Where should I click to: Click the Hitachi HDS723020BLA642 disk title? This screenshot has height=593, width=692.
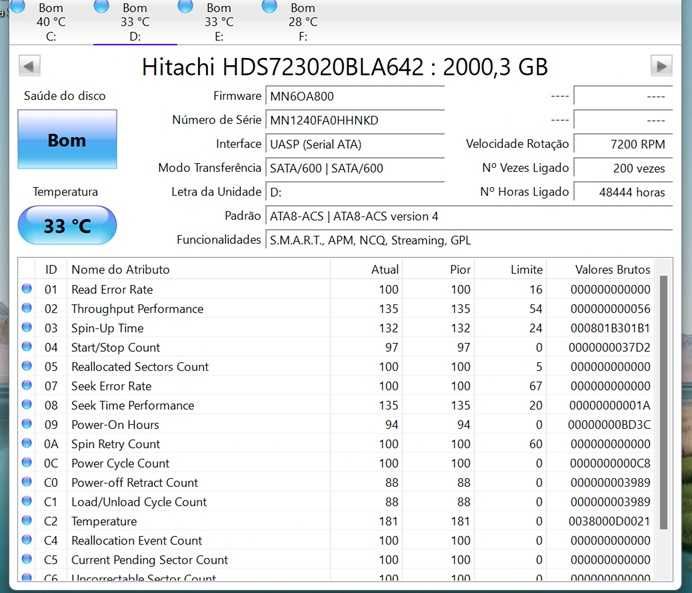click(x=345, y=67)
